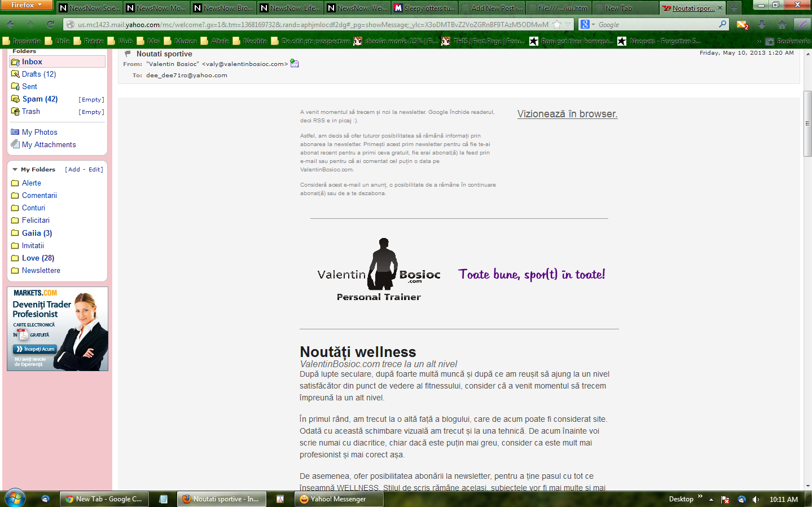The height and width of the screenshot is (507, 812).
Task: Click the Google search box
Action: tap(657, 24)
